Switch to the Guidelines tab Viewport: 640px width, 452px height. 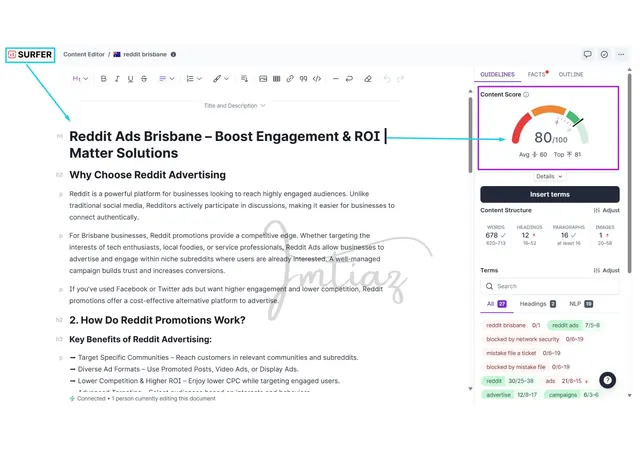tap(497, 74)
